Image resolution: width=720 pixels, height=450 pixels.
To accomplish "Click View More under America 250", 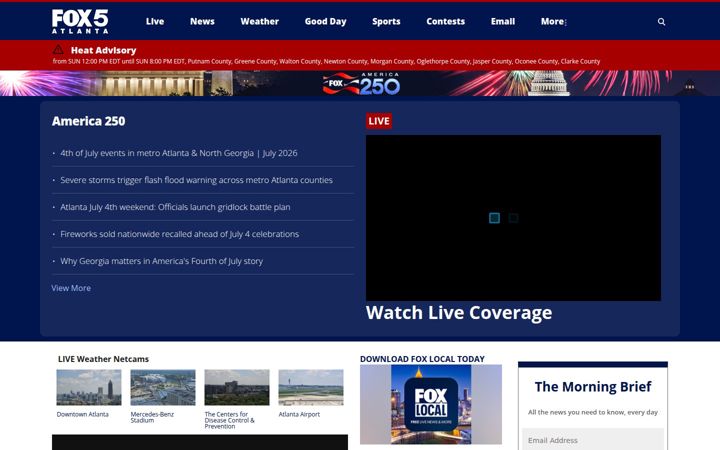I will click(x=71, y=288).
